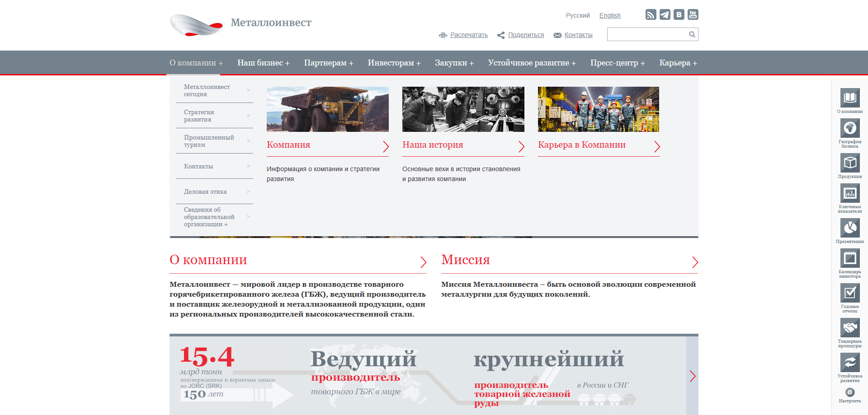
Task: Expand the Пресс-центр navigation menu
Action: point(618,63)
